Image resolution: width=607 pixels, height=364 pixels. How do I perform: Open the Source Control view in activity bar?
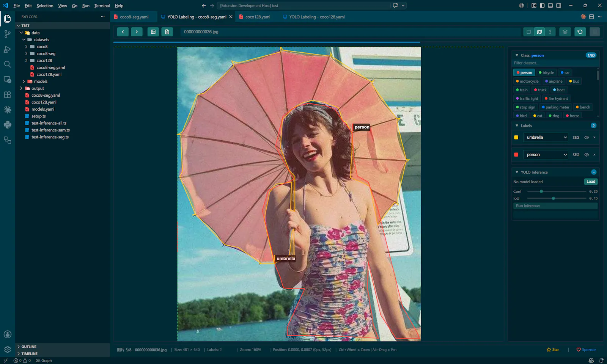[7, 34]
